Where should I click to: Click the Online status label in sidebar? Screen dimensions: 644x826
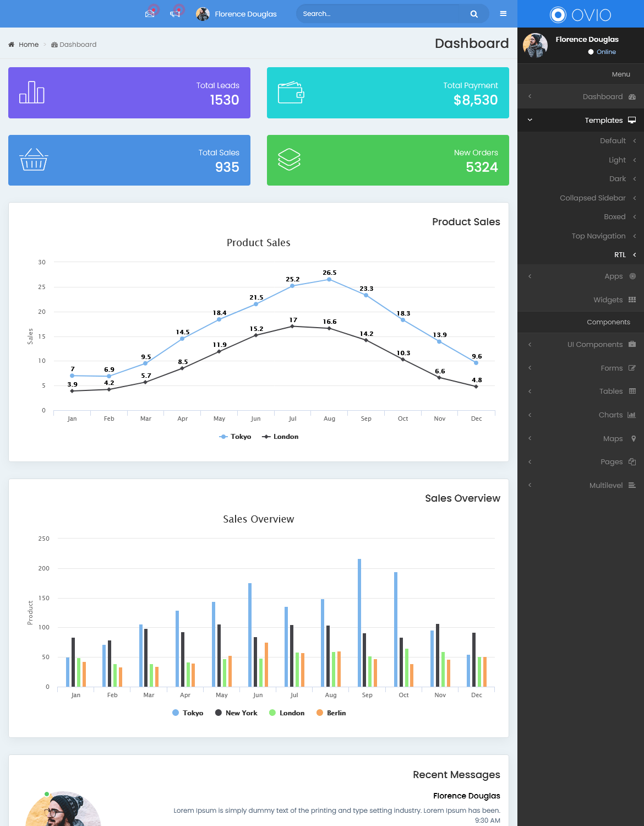pos(606,52)
